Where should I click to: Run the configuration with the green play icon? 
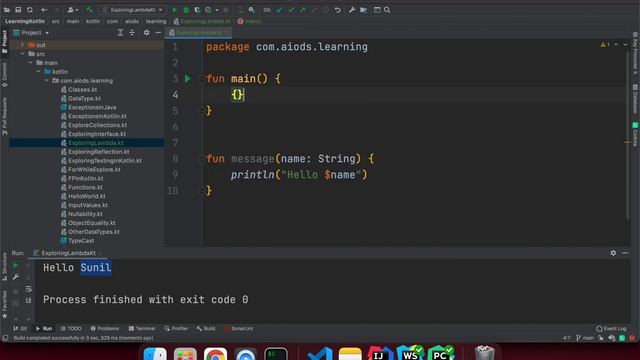coord(175,10)
